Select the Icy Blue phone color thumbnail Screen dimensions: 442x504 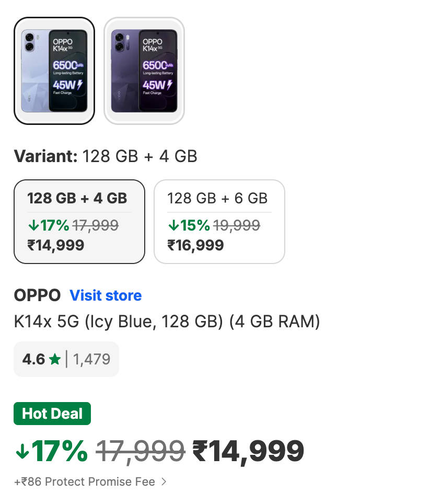pos(54,71)
